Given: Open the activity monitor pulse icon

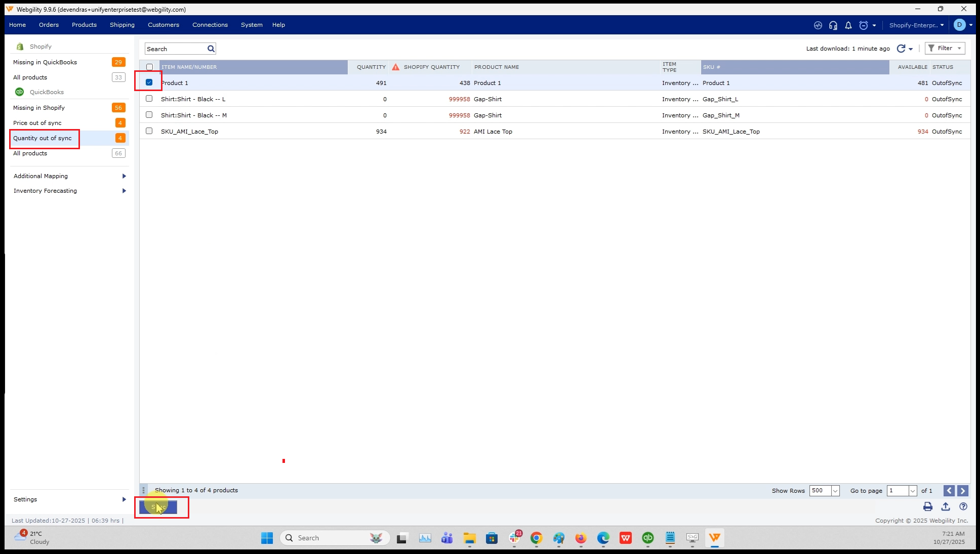Looking at the screenshot, I should [818, 25].
